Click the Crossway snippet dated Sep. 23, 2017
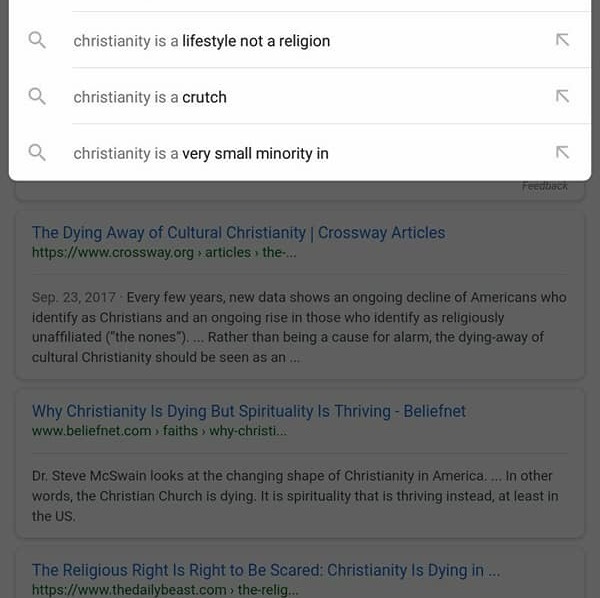The image size is (600, 598). point(298,327)
